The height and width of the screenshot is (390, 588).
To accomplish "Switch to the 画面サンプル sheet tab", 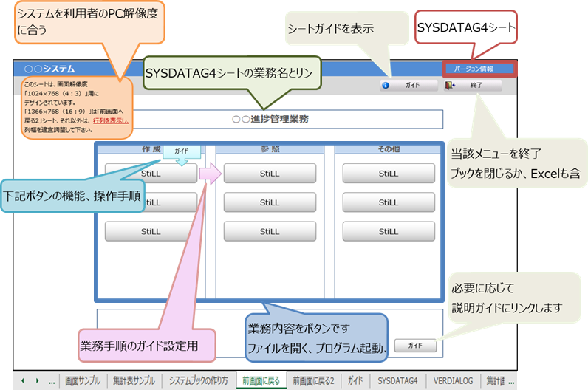I will [83, 380].
